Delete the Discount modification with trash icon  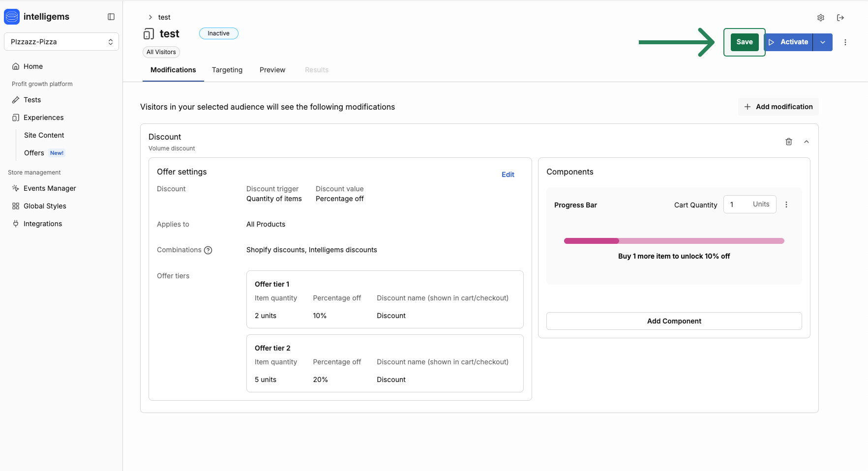(x=789, y=142)
